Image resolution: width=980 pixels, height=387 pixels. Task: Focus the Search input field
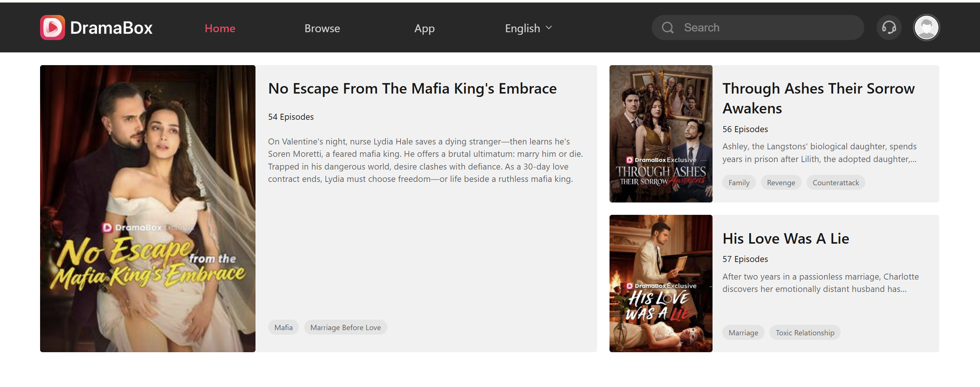768,27
